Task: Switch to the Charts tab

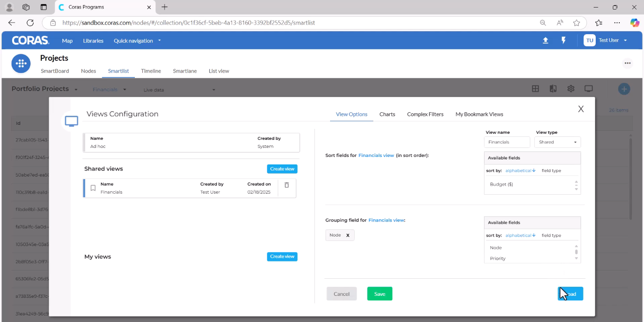Action: pos(387,114)
